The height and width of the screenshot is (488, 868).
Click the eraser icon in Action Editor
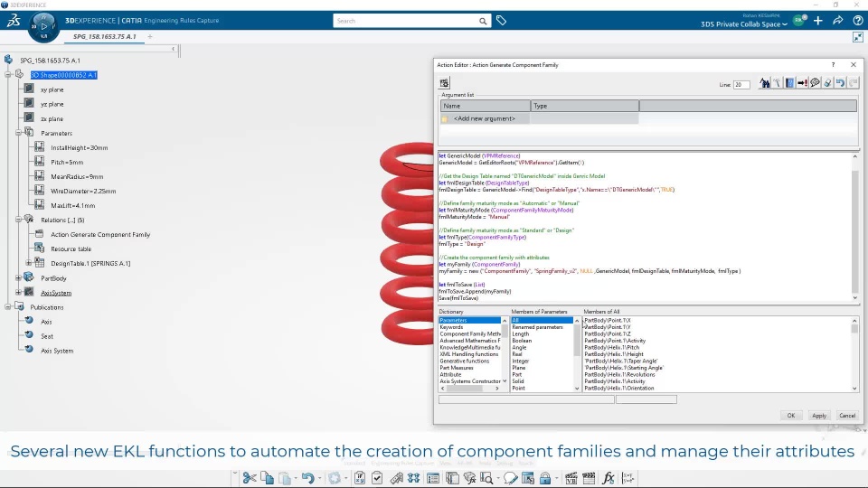pyautogui.click(x=827, y=83)
